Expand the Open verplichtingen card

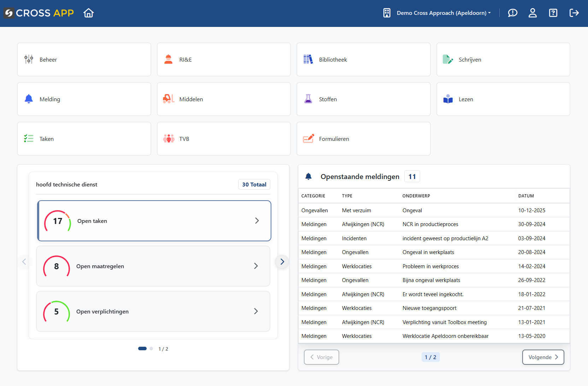(x=153, y=311)
